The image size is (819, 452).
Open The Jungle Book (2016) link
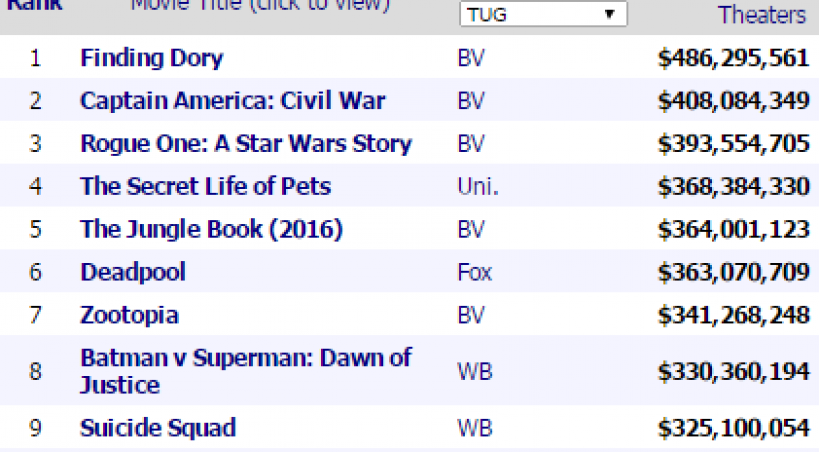coord(211,230)
